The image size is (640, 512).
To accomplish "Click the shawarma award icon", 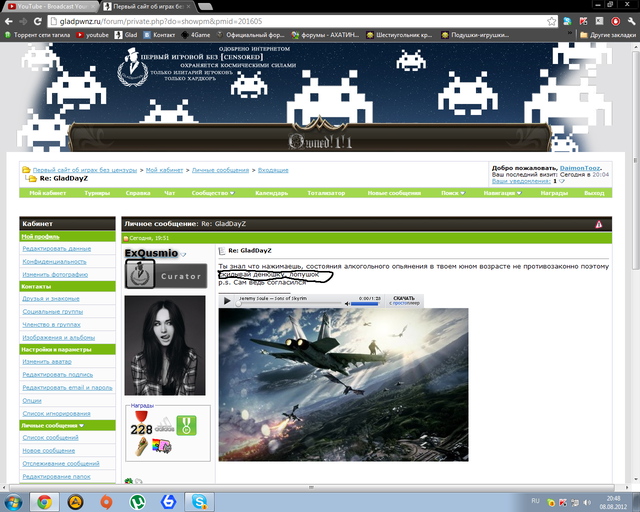I will click(x=141, y=446).
